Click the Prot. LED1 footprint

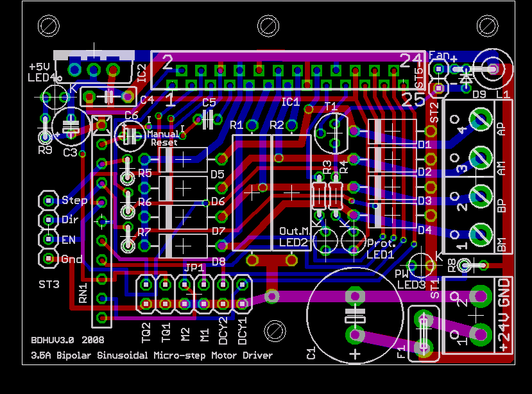point(354,240)
